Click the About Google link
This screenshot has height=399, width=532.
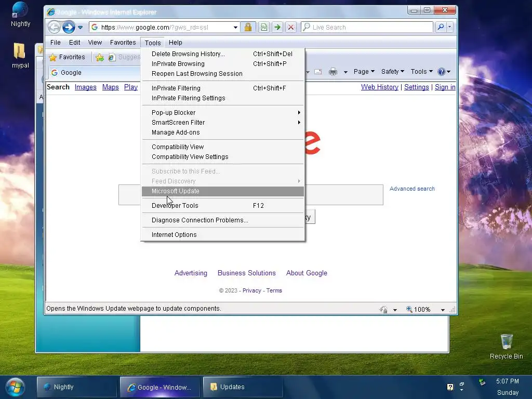[x=307, y=273]
